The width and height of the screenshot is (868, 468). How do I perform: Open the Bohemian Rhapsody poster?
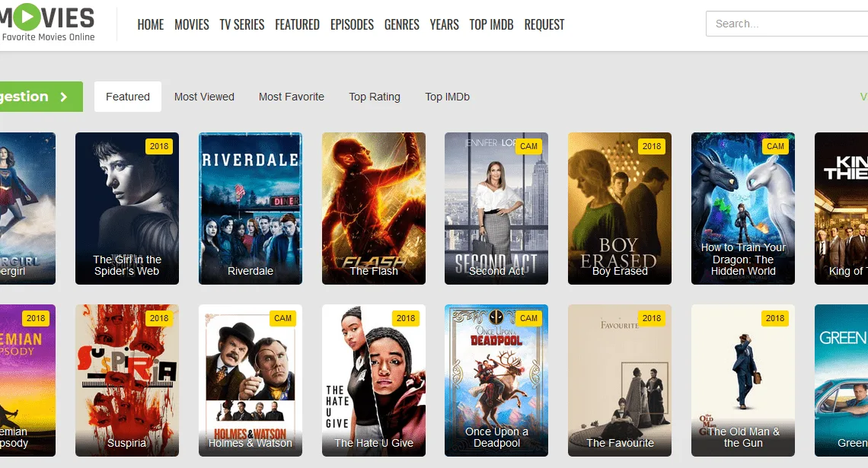click(x=27, y=380)
